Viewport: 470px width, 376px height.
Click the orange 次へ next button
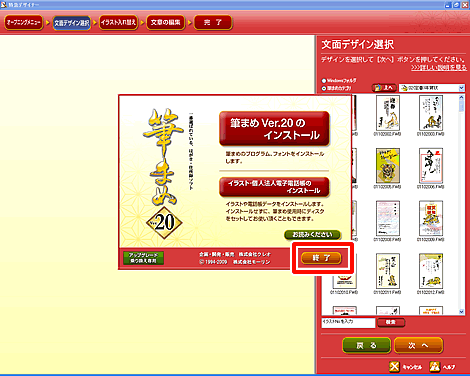point(418,345)
